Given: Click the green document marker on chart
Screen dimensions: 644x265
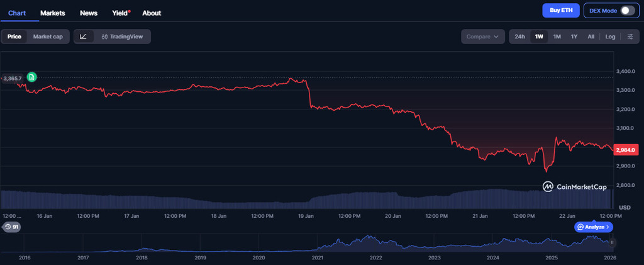Looking at the screenshot, I should tap(32, 77).
